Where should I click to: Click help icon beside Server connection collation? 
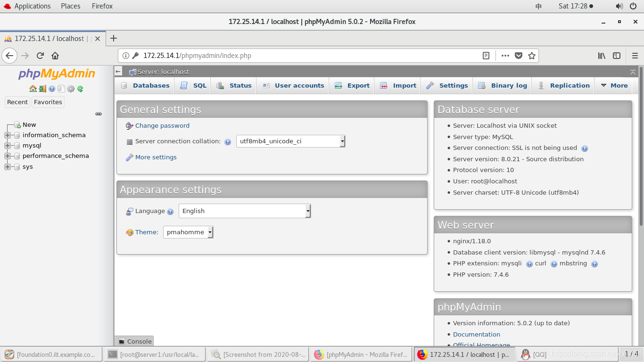228,142
